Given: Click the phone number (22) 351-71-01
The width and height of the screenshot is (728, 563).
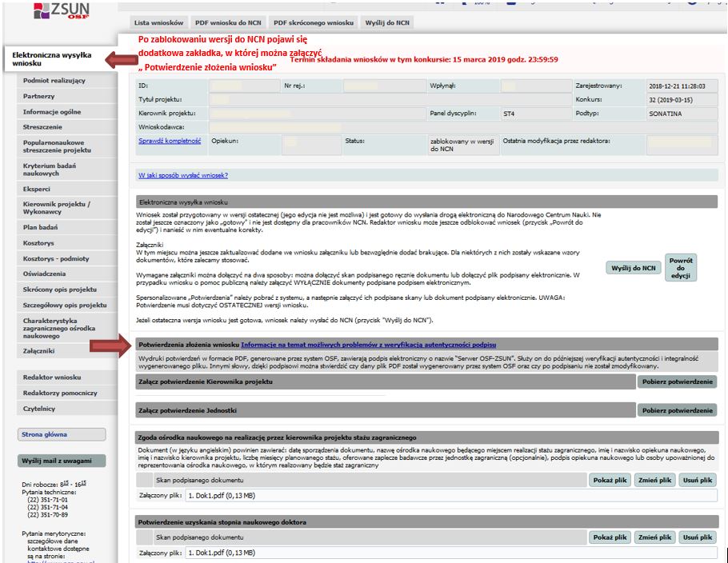Looking at the screenshot, I should 47,500.
